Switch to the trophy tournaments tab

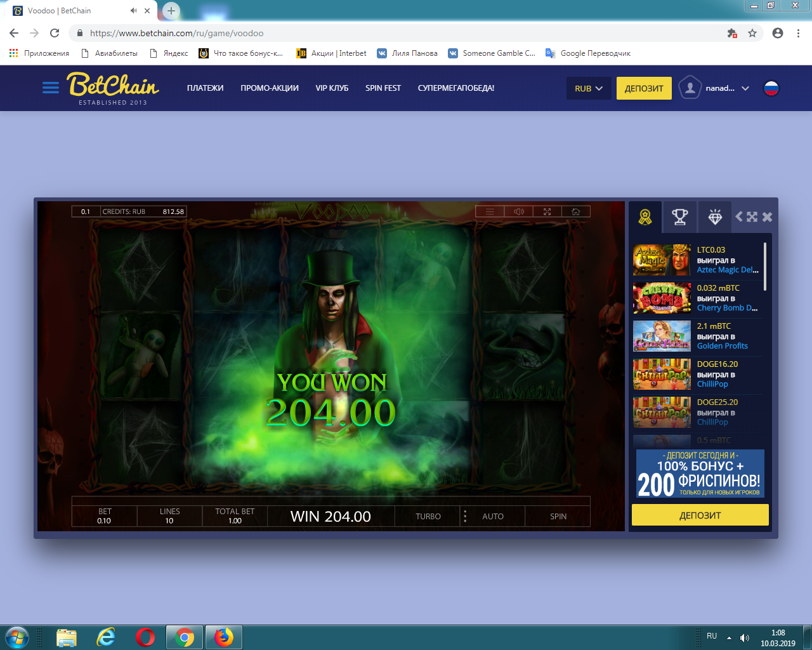[x=679, y=217]
